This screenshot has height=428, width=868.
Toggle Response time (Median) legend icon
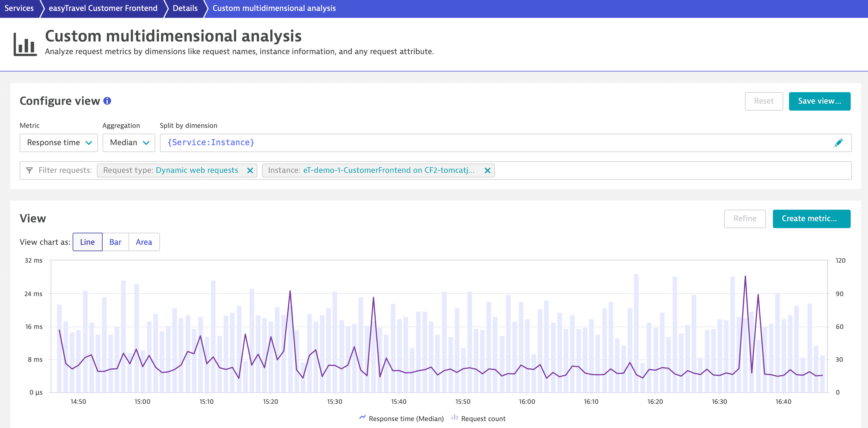click(363, 418)
